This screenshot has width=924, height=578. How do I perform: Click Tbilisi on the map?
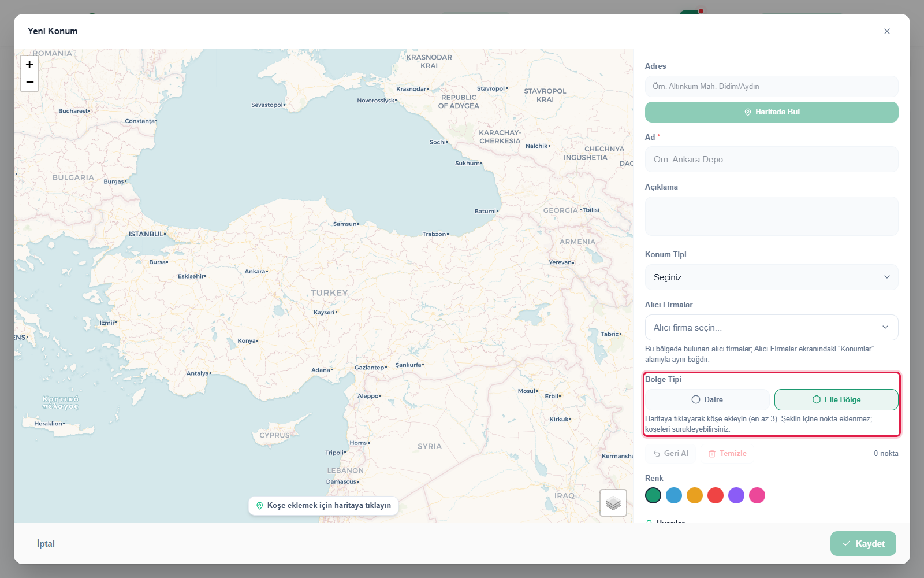(x=590, y=210)
